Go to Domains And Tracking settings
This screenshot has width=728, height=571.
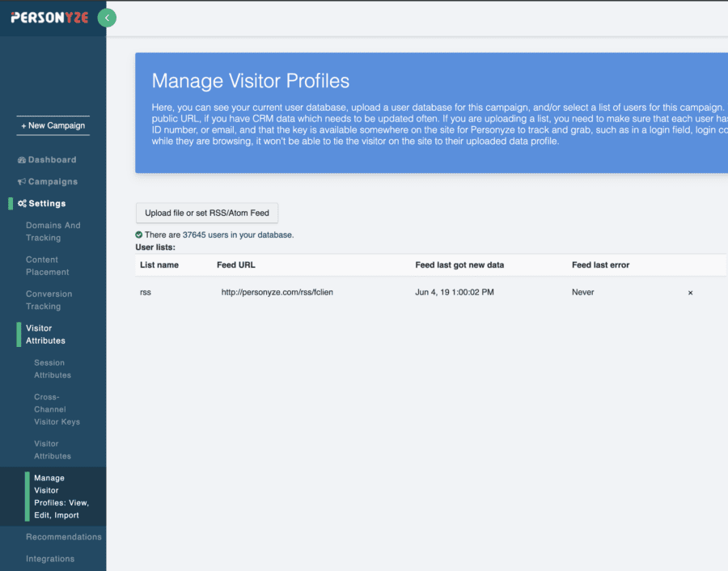click(53, 231)
